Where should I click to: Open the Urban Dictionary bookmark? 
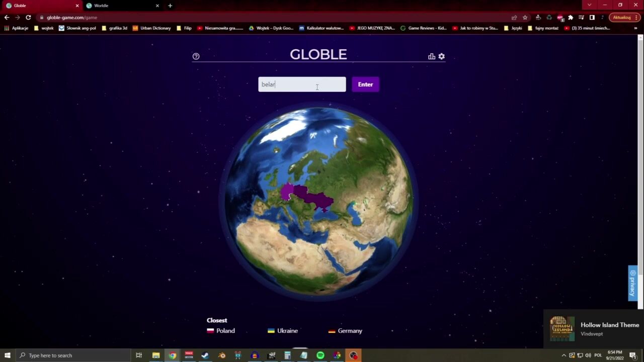coord(151,28)
